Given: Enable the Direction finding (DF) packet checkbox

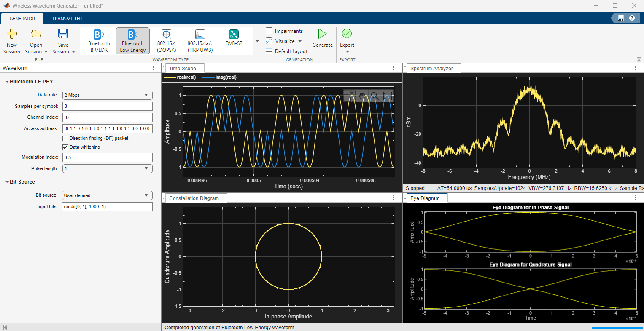Looking at the screenshot, I should (65, 139).
